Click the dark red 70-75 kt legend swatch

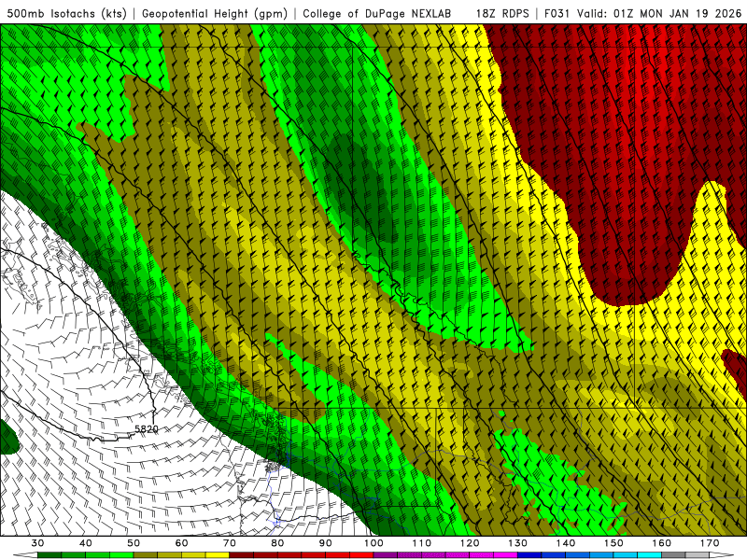point(242,555)
